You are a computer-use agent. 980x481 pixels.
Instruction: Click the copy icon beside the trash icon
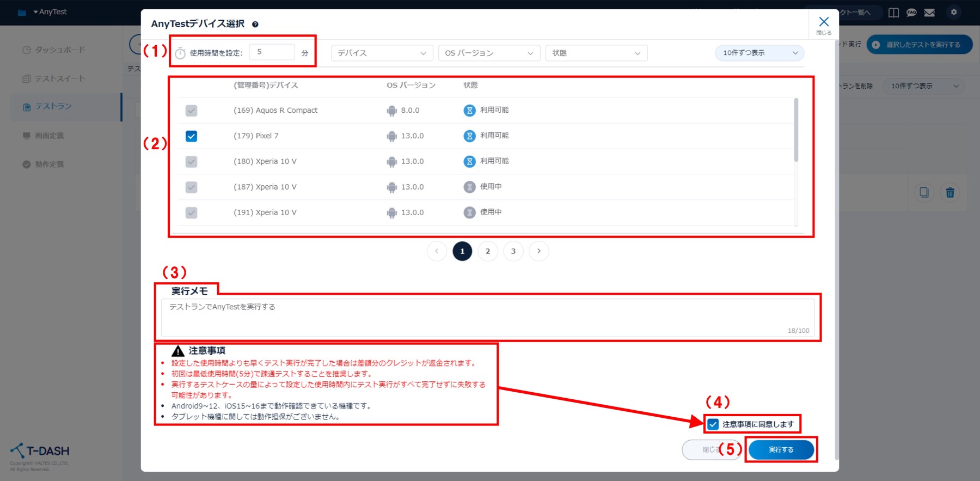pos(924,192)
